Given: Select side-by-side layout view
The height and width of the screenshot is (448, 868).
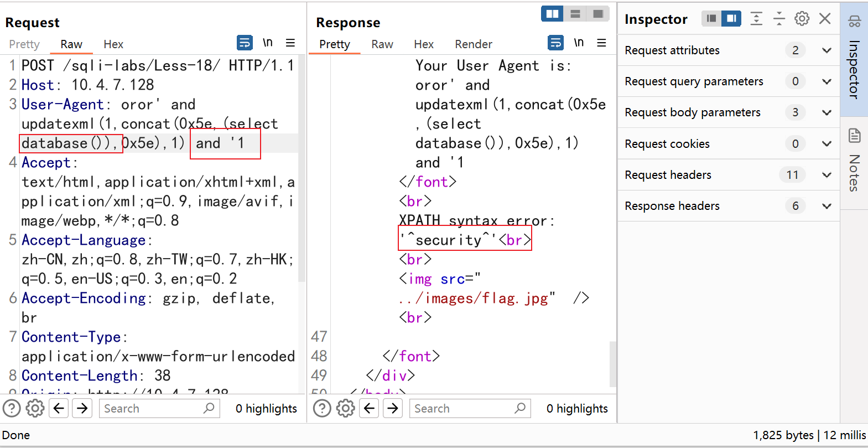Looking at the screenshot, I should [552, 14].
